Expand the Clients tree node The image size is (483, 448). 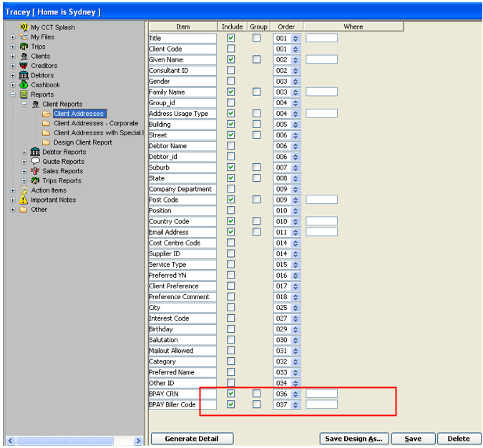coord(13,56)
